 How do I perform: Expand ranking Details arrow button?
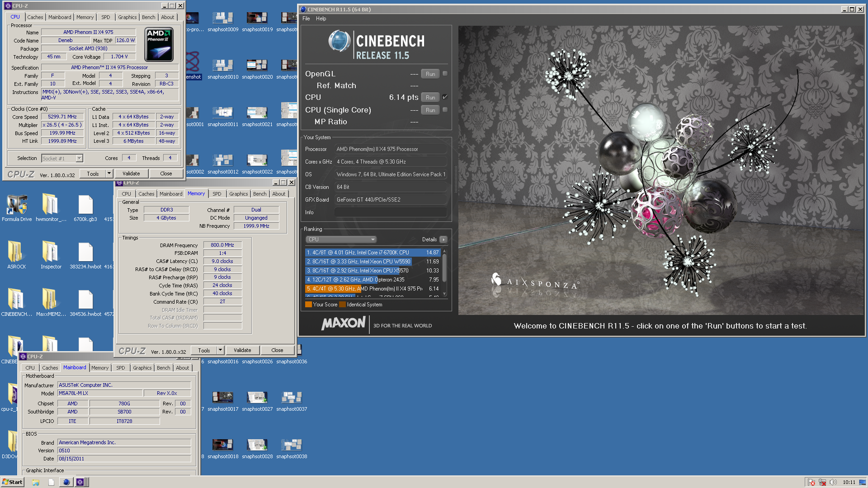coord(443,239)
